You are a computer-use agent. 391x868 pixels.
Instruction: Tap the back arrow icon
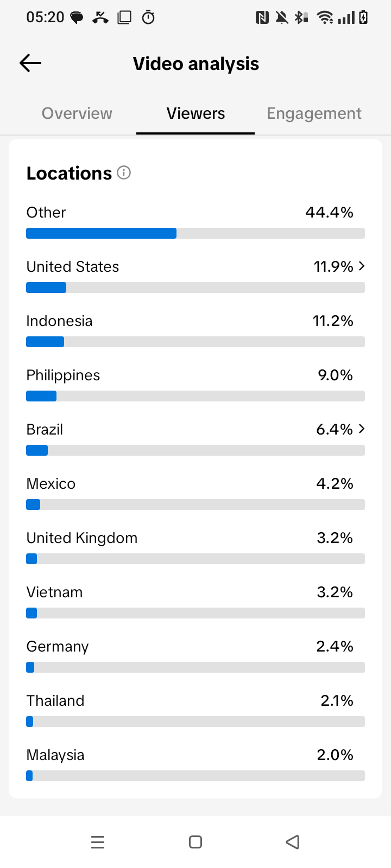tap(30, 63)
